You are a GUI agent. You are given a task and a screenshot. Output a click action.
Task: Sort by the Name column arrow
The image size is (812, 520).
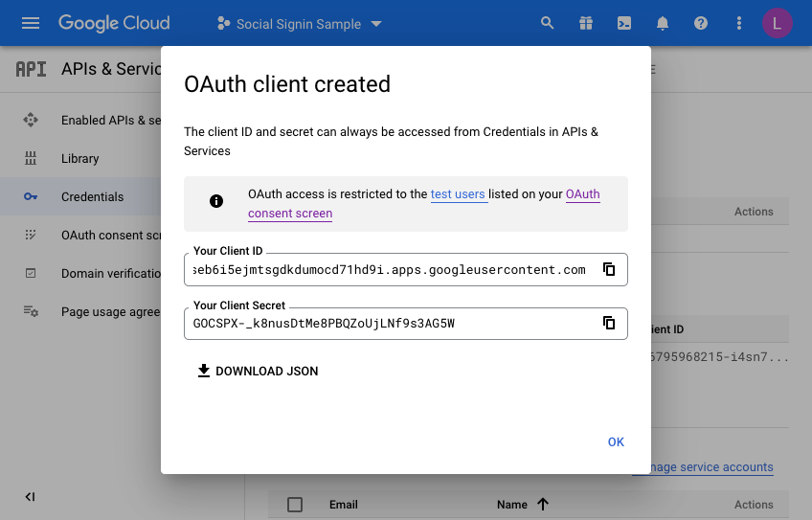coord(543,504)
